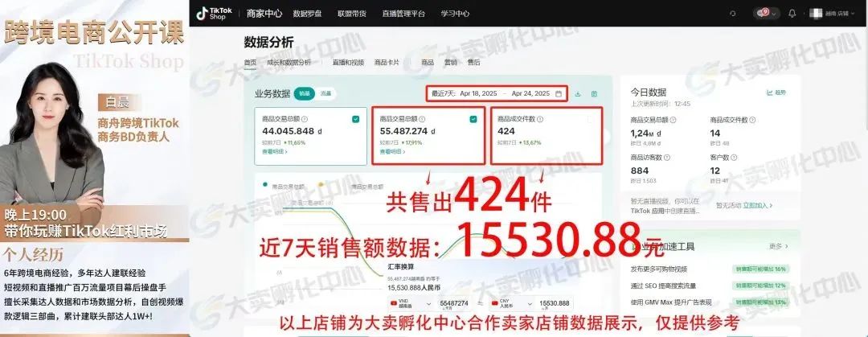Switch to 直播和视频 tab
This screenshot has height=337, width=868.
click(348, 63)
